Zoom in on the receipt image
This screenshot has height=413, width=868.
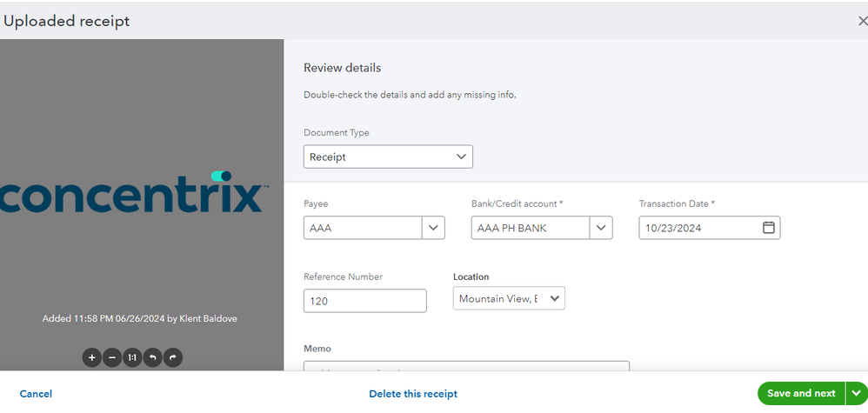point(92,357)
